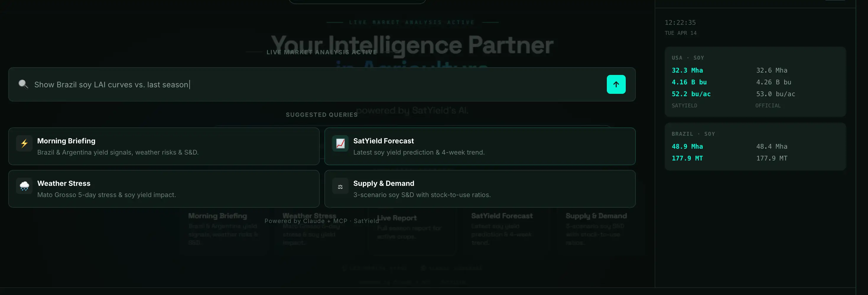Select the USA · SOY card header
Screen dimensions: 868x295
click(688, 58)
